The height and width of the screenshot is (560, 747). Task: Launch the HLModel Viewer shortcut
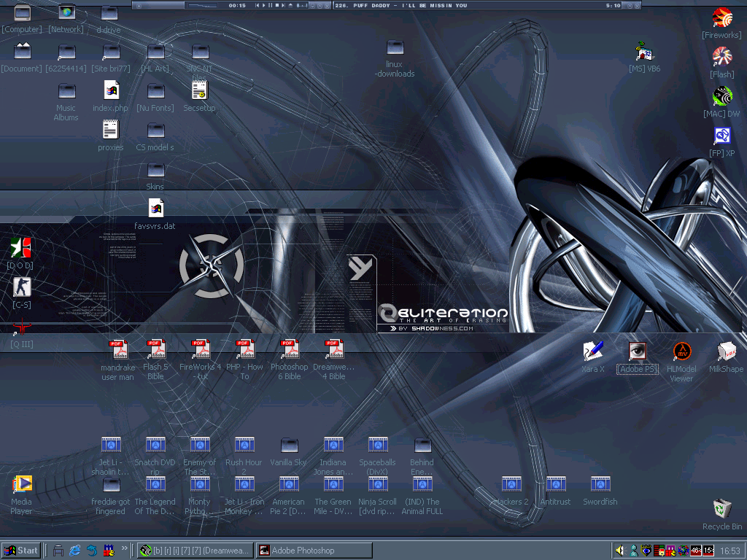[682, 362]
